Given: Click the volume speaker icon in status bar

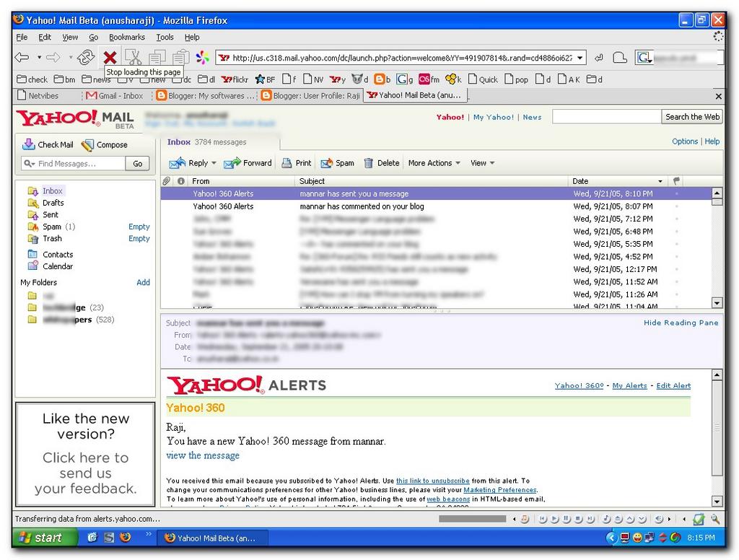Looking at the screenshot, I should pyautogui.click(x=660, y=519).
